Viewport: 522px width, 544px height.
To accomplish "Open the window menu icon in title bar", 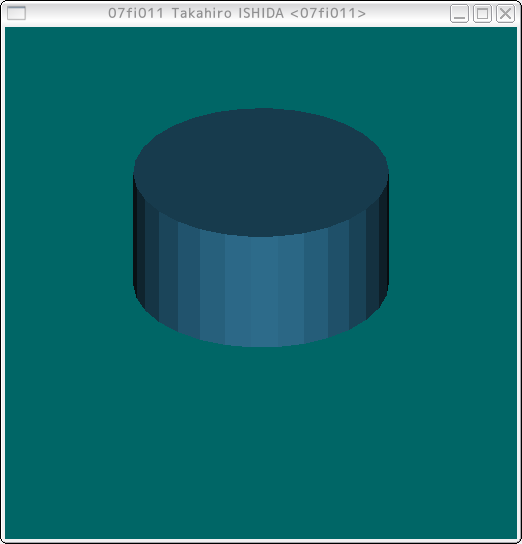I will [x=16, y=14].
